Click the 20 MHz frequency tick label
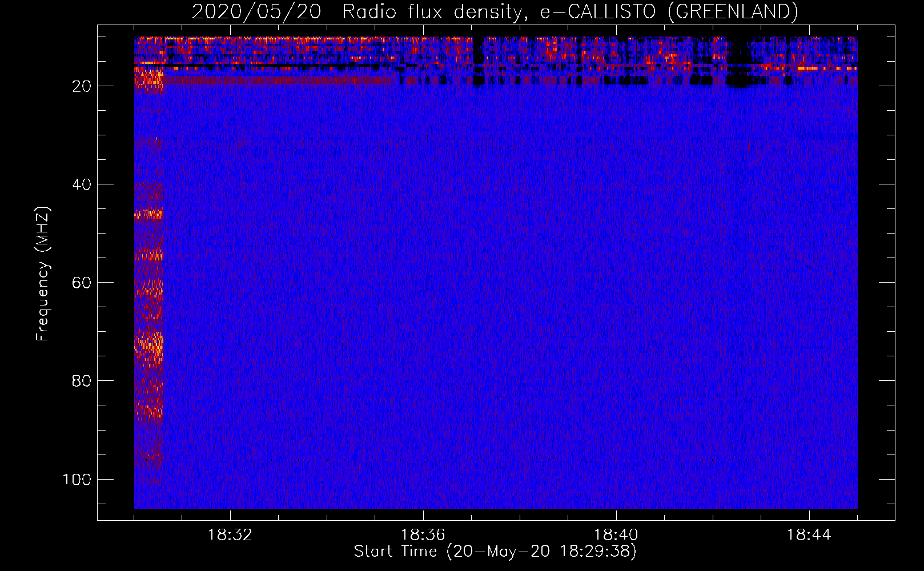 (82, 86)
